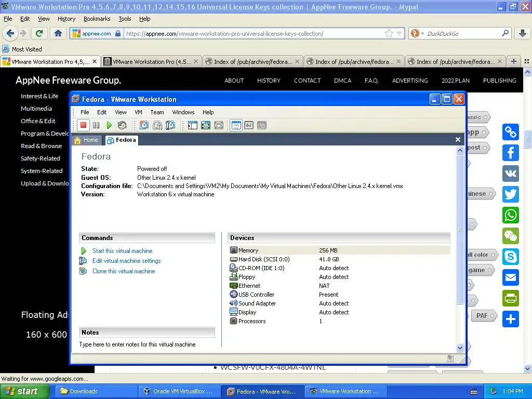Click the DMCA link on AppNee site

tap(343, 81)
